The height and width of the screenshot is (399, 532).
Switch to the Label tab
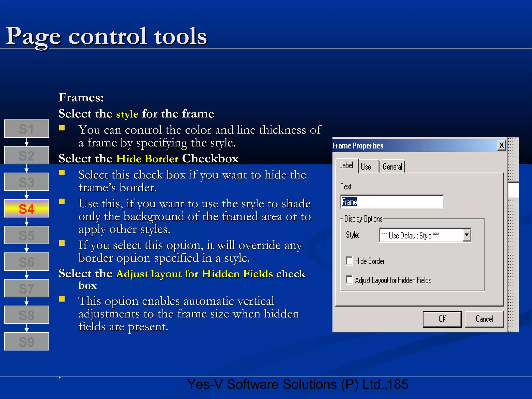[346, 165]
